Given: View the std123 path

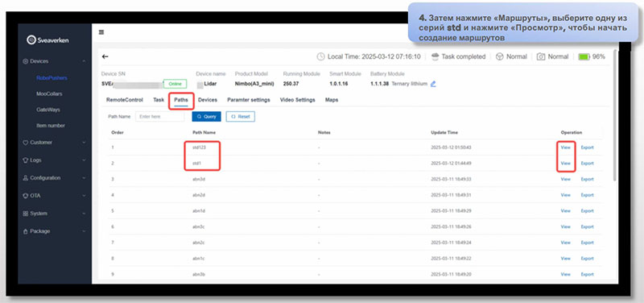Looking at the screenshot, I should tap(566, 147).
